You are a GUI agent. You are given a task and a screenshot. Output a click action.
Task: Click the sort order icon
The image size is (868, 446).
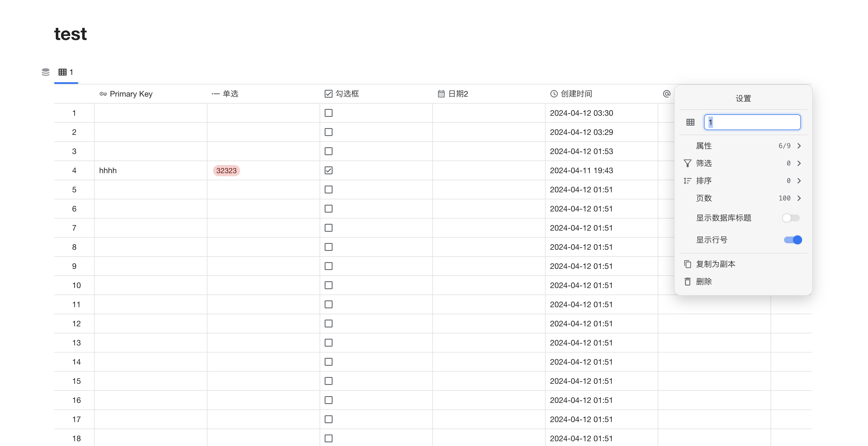click(687, 181)
